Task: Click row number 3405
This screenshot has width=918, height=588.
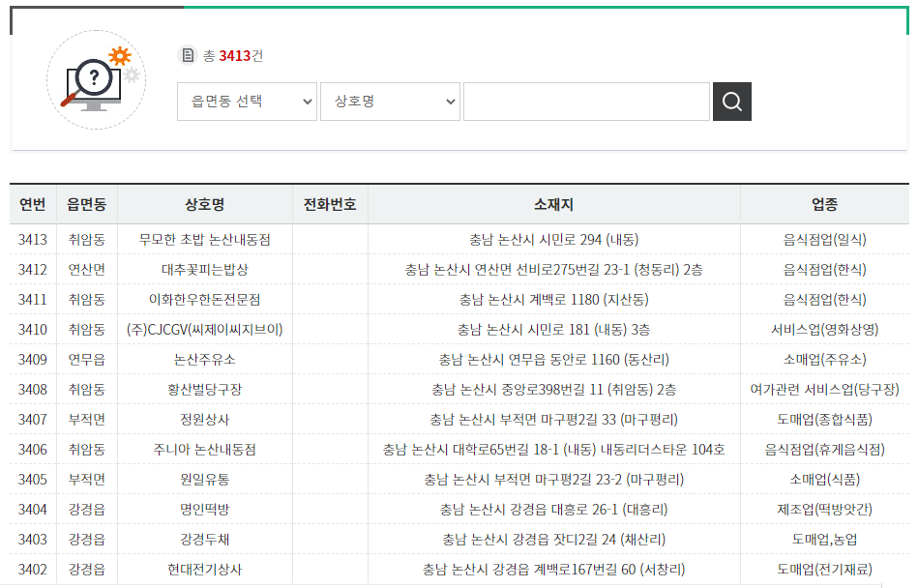Action: coord(33,479)
